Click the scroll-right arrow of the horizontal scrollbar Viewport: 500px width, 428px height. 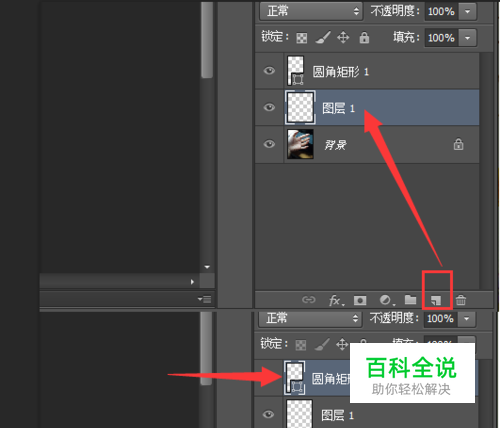192,282
